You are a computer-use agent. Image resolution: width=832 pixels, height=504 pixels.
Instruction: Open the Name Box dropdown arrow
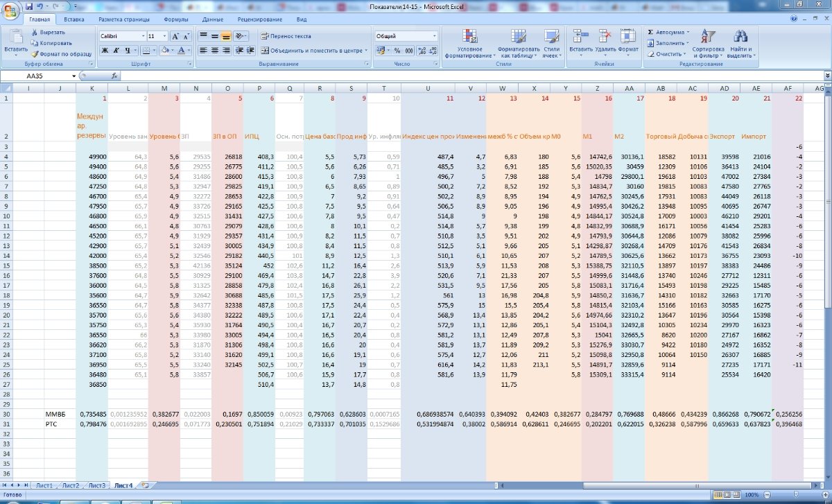click(74, 76)
